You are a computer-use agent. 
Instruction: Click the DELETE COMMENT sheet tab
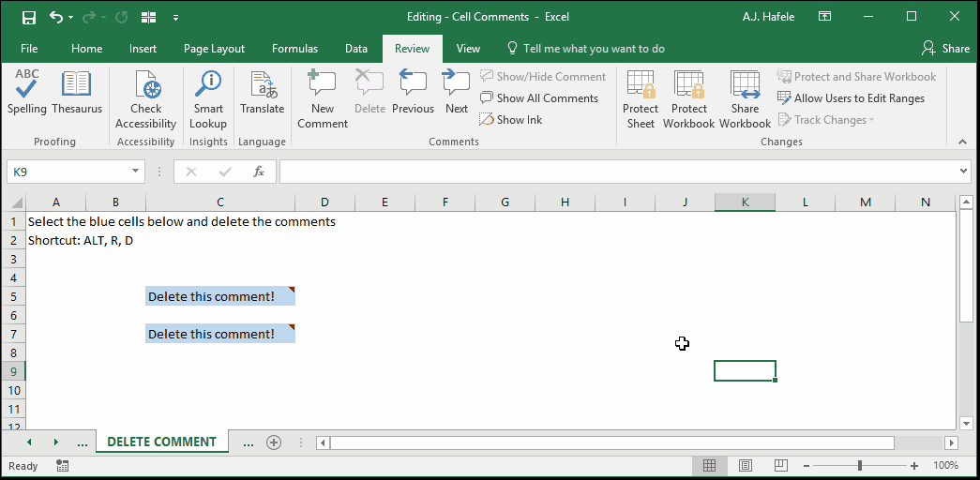[x=162, y=442]
